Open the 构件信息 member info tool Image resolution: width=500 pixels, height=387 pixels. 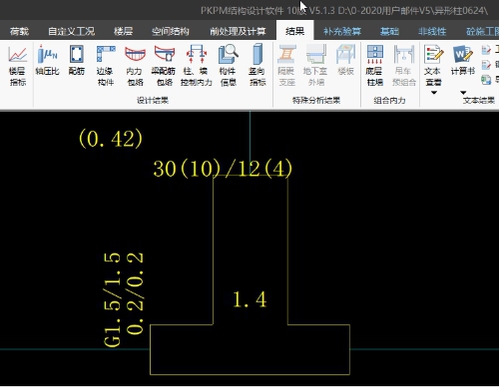[x=228, y=66]
